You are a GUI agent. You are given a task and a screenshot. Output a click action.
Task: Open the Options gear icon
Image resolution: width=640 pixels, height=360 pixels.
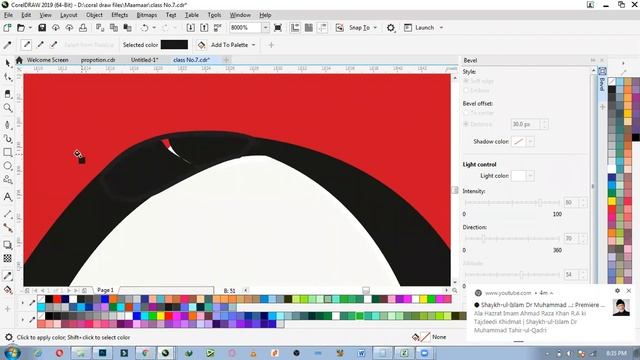click(391, 28)
